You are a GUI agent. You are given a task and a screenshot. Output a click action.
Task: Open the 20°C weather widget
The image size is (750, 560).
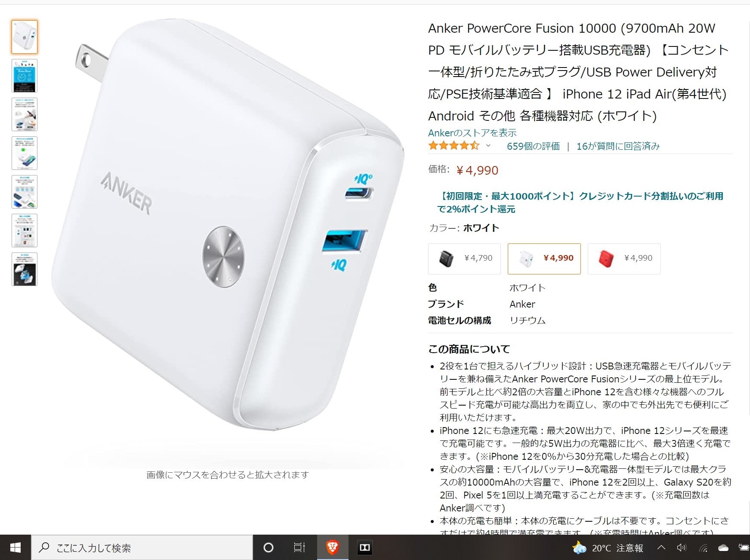[x=608, y=548]
